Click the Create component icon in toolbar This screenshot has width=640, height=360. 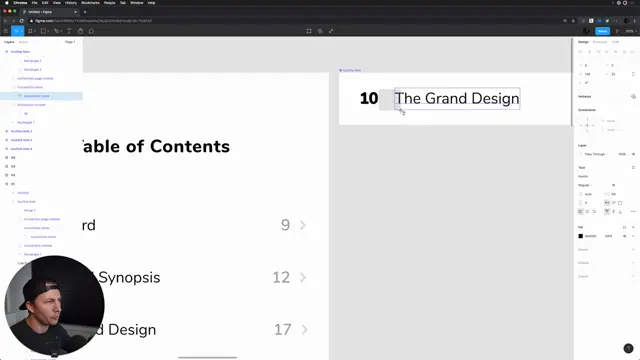click(320, 31)
